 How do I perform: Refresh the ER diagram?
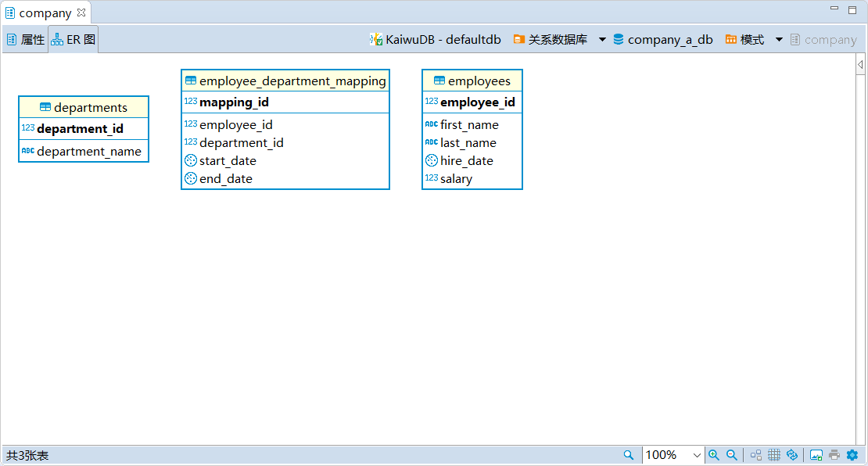tap(792, 455)
